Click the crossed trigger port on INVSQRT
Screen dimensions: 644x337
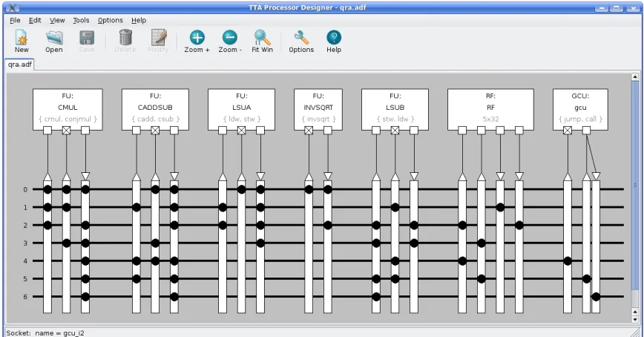tap(309, 131)
